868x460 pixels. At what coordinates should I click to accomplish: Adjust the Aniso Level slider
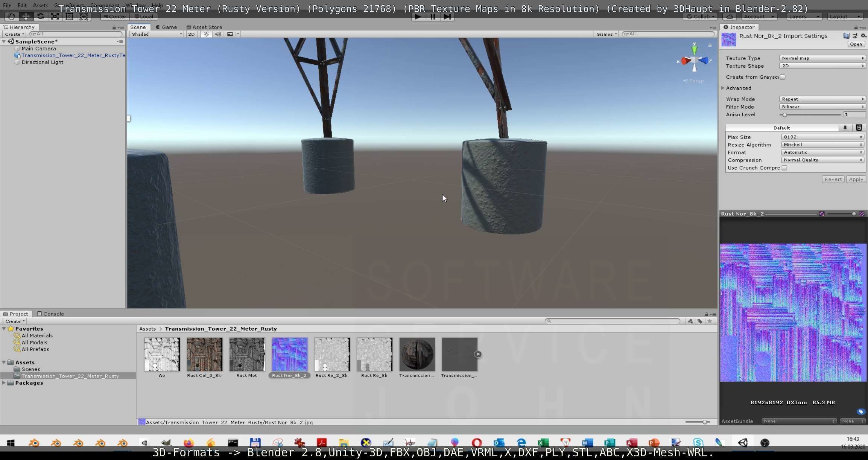tap(785, 115)
